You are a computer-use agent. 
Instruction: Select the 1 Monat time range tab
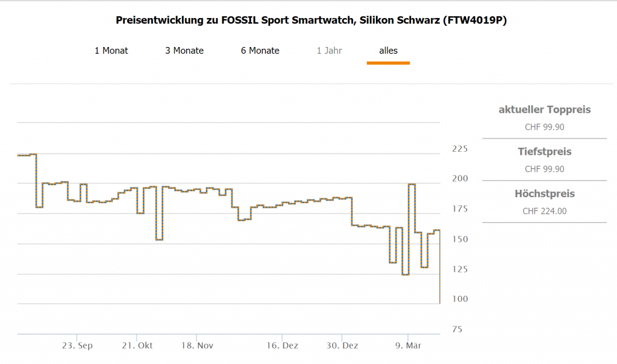pos(111,51)
